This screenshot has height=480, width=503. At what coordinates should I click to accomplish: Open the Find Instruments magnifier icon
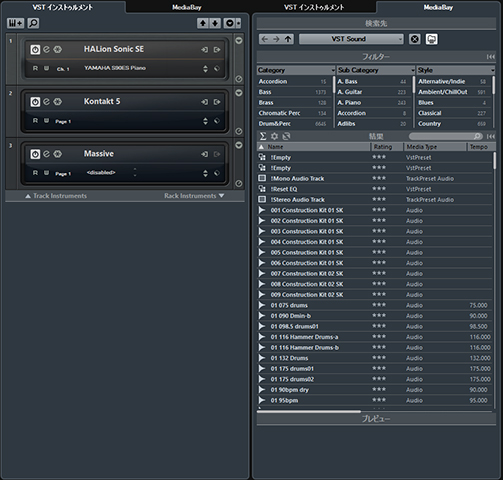33,23
